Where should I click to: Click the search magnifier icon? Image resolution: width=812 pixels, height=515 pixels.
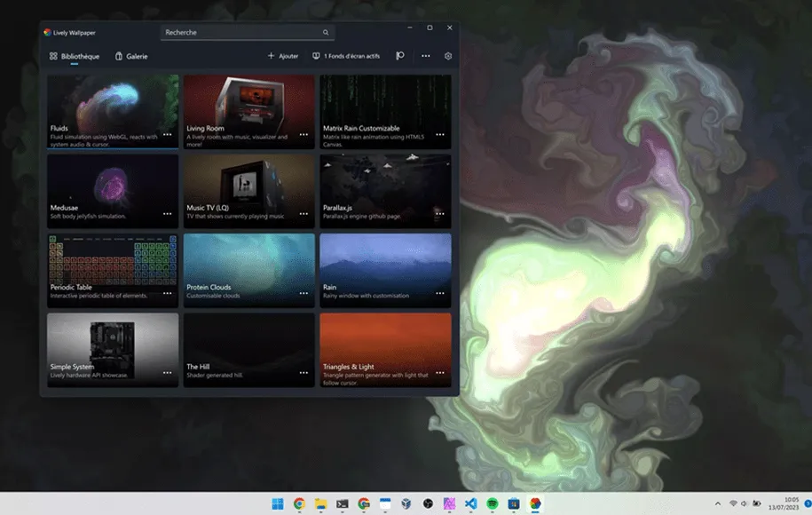pos(326,33)
